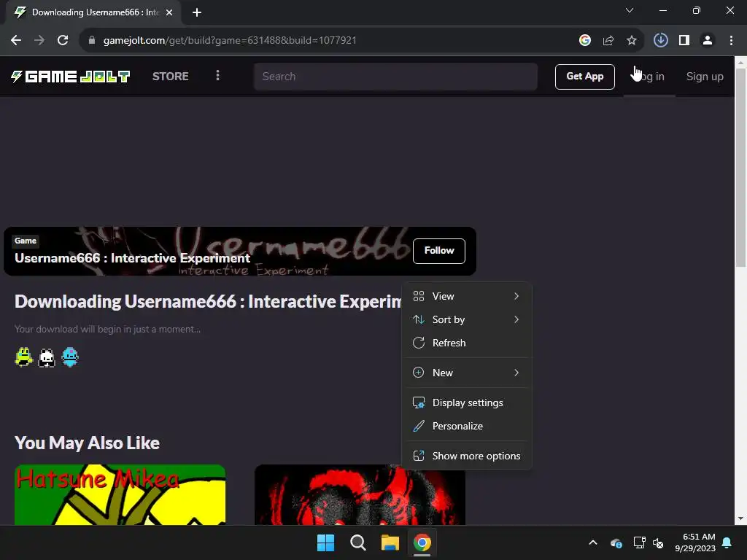Open a new browser tab

coord(197,12)
